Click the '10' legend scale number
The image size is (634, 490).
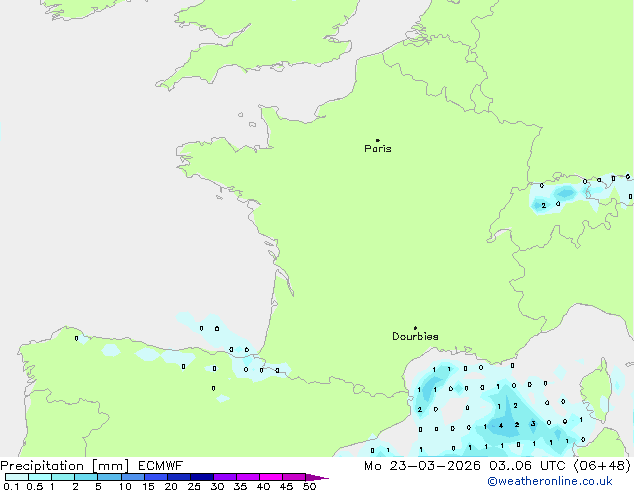pyautogui.click(x=125, y=486)
